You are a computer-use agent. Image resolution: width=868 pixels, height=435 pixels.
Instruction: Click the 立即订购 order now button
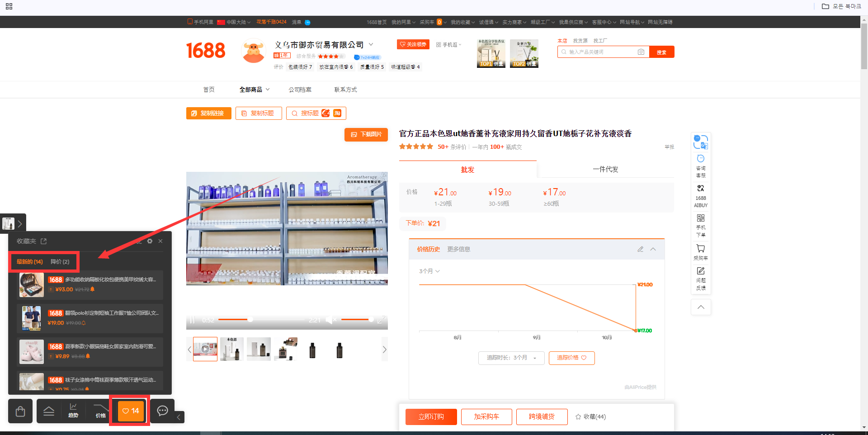(431, 416)
